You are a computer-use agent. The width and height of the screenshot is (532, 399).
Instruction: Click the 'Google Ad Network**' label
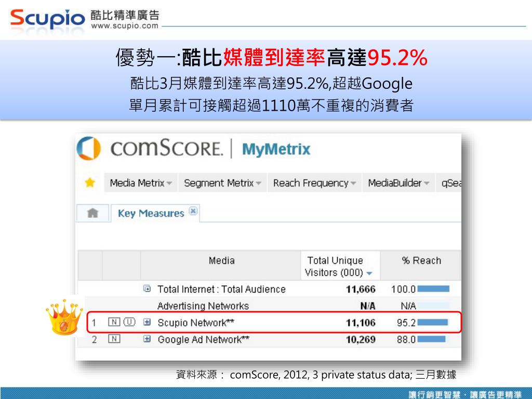coord(203,339)
